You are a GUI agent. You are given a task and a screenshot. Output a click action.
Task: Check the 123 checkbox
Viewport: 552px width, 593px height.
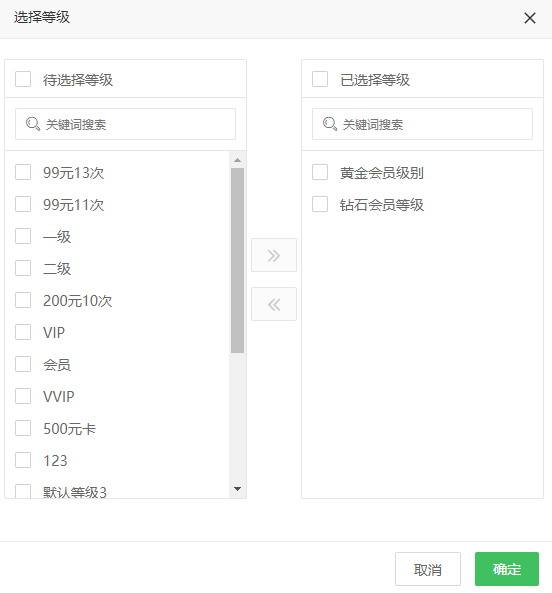pyautogui.click(x=23, y=460)
